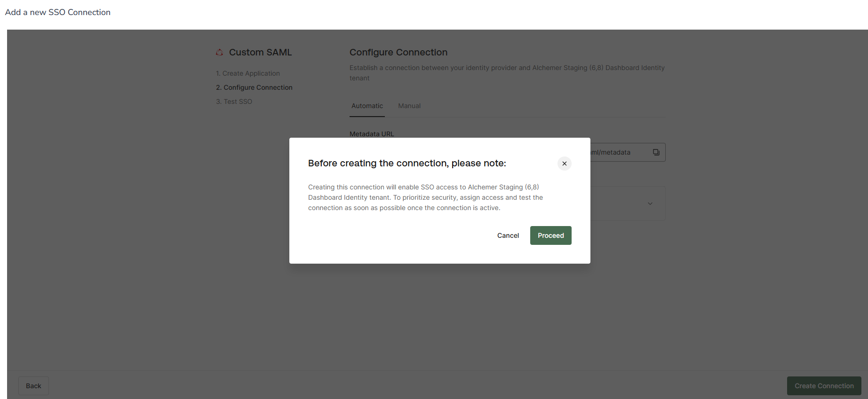Click the Create Connection button
The height and width of the screenshot is (399, 868).
click(x=824, y=386)
